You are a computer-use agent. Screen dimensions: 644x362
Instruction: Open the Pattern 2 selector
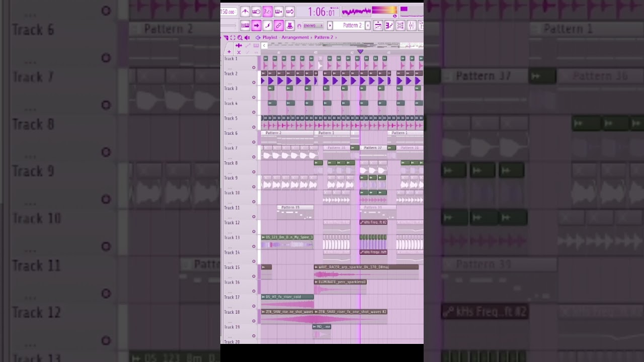point(349,26)
